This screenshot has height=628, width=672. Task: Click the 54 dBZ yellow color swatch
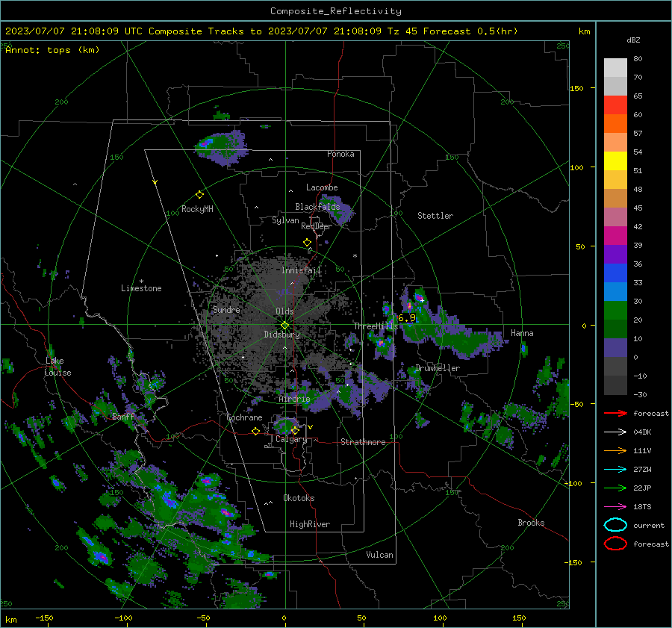tap(615, 161)
